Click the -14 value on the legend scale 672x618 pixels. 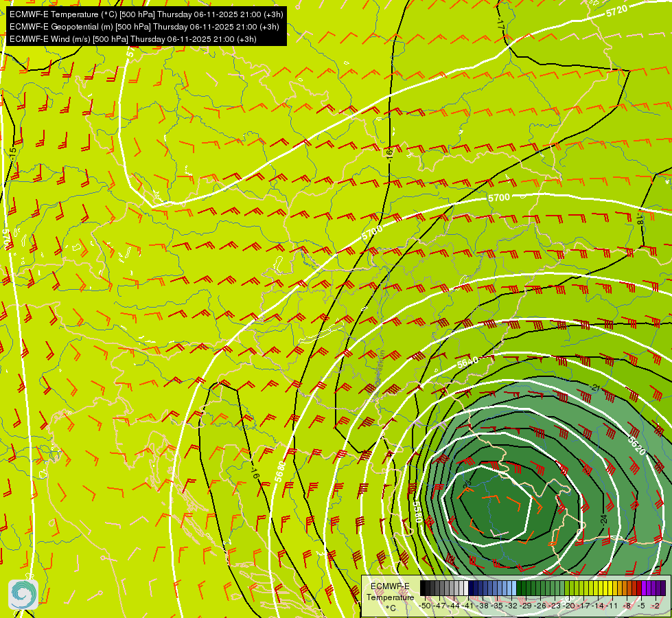(598, 606)
